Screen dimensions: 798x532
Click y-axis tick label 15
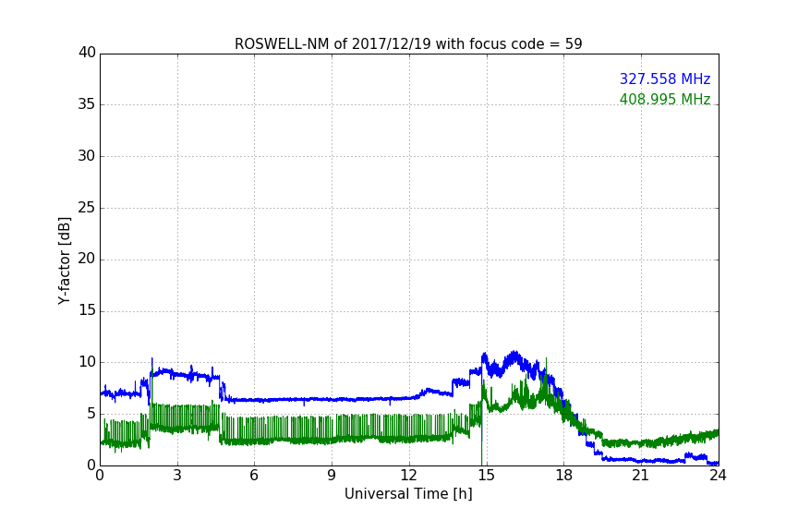point(87,310)
